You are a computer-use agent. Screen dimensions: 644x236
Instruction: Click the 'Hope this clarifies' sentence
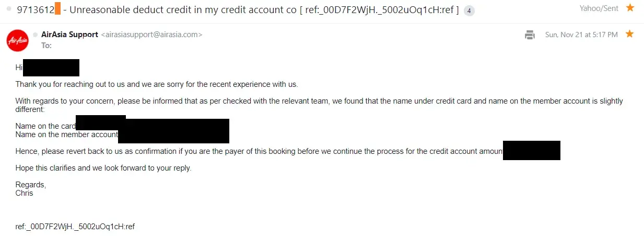tap(103, 168)
